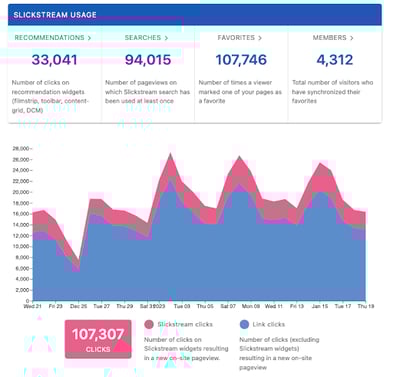
Task: Click the chevron next to Favorites
Action: point(260,38)
